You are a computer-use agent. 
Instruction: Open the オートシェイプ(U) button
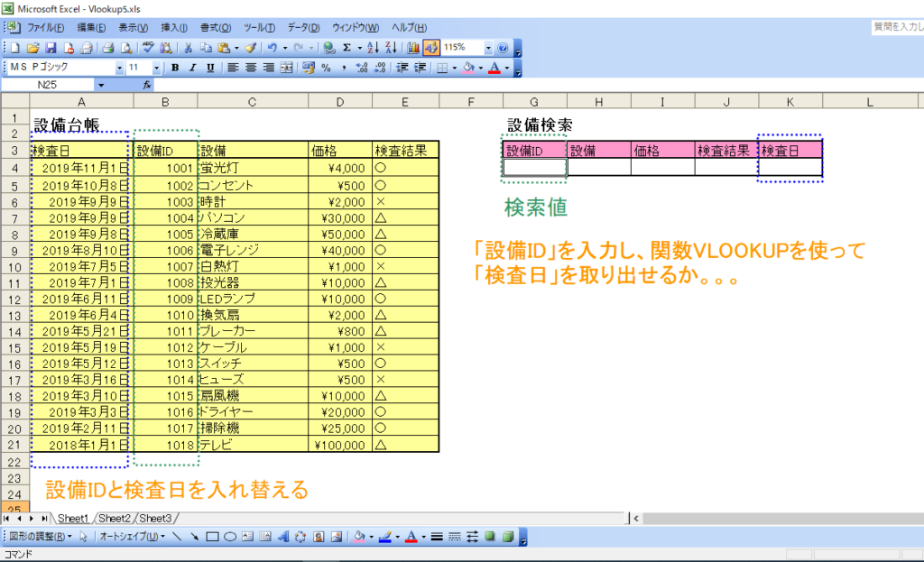(130, 537)
